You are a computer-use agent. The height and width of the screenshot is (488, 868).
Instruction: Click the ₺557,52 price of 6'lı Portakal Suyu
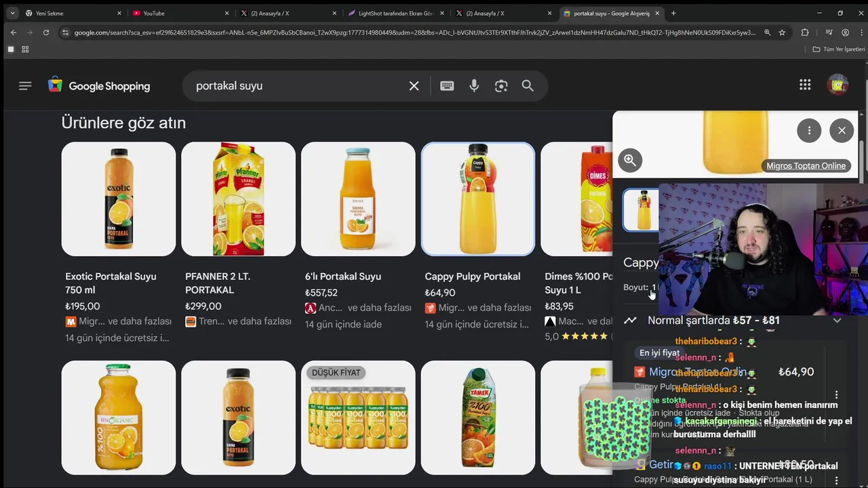tap(321, 293)
